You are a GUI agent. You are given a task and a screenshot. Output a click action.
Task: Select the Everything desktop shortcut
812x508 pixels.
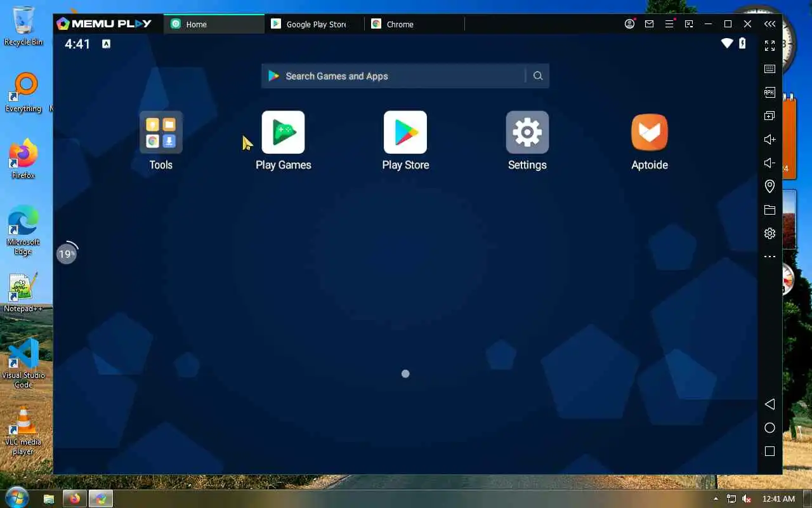click(x=23, y=93)
